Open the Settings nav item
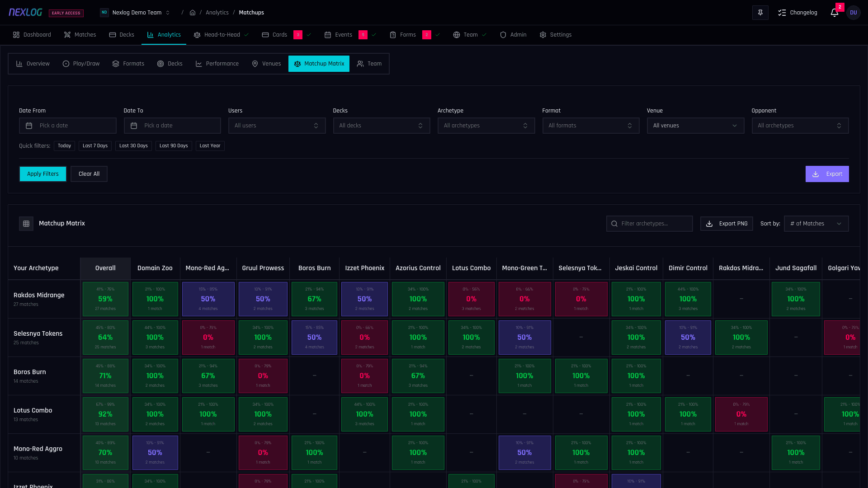The width and height of the screenshot is (868, 488). pos(556,35)
